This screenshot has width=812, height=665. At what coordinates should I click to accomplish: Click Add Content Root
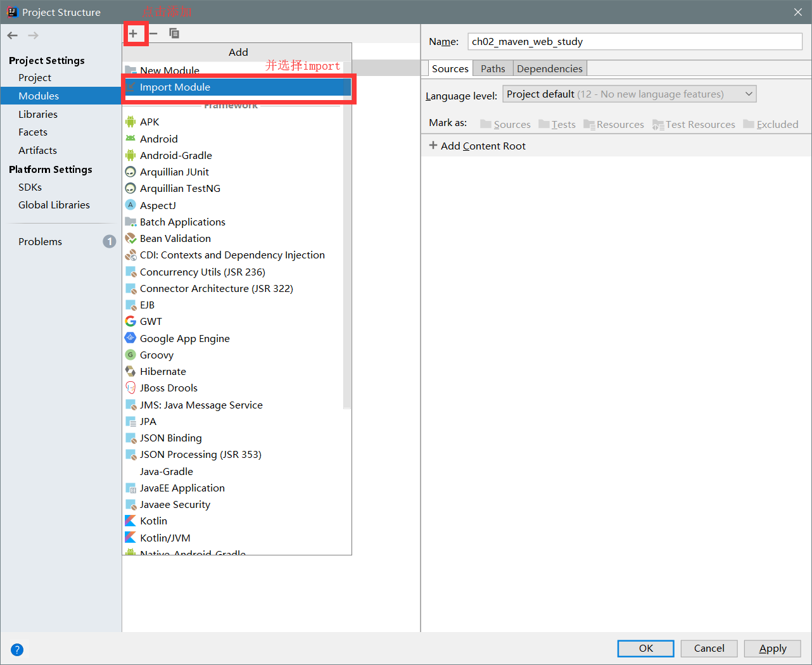(x=477, y=146)
